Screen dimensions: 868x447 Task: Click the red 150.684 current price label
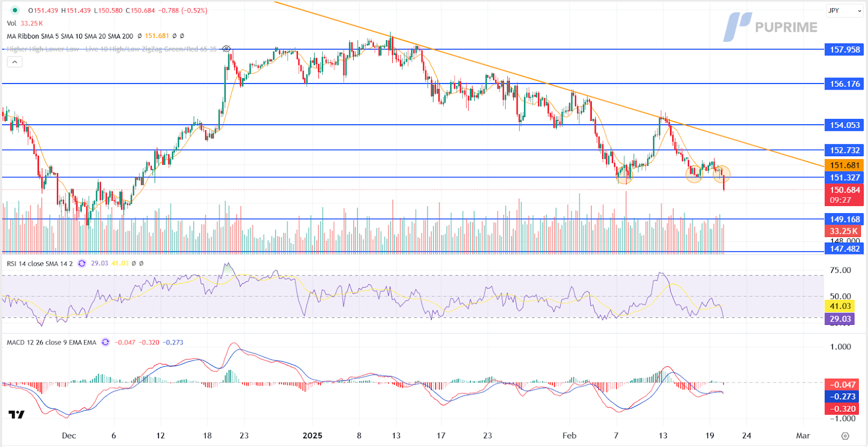coord(845,190)
